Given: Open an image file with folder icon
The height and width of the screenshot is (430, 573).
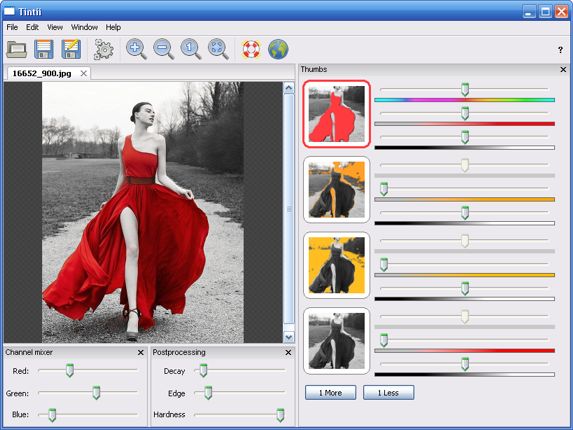Looking at the screenshot, I should coord(17,49).
